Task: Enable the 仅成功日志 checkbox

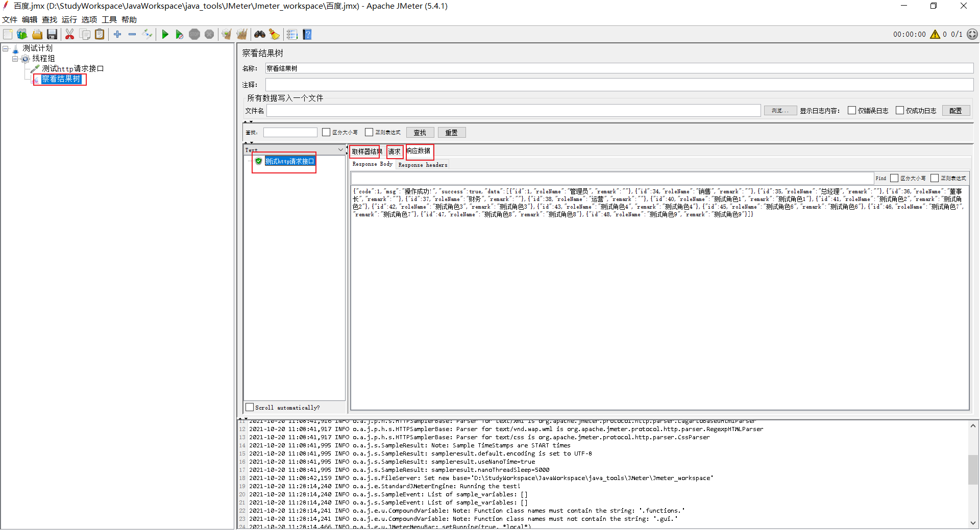Action: pyautogui.click(x=900, y=110)
